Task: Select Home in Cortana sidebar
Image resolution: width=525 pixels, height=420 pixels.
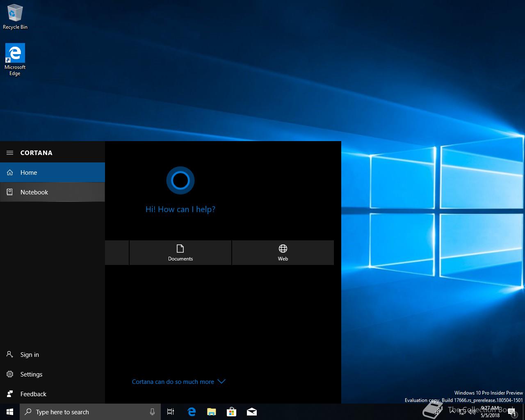Action: [52, 172]
